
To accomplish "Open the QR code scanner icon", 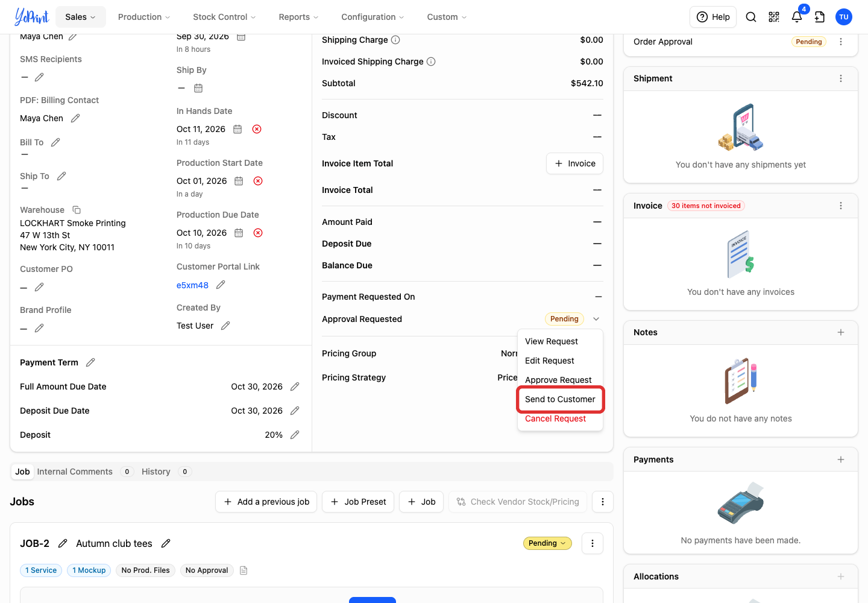I will coord(774,17).
